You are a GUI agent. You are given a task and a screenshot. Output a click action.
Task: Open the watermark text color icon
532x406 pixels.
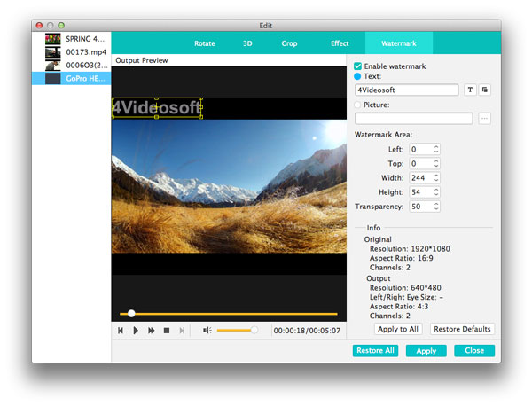coord(484,90)
